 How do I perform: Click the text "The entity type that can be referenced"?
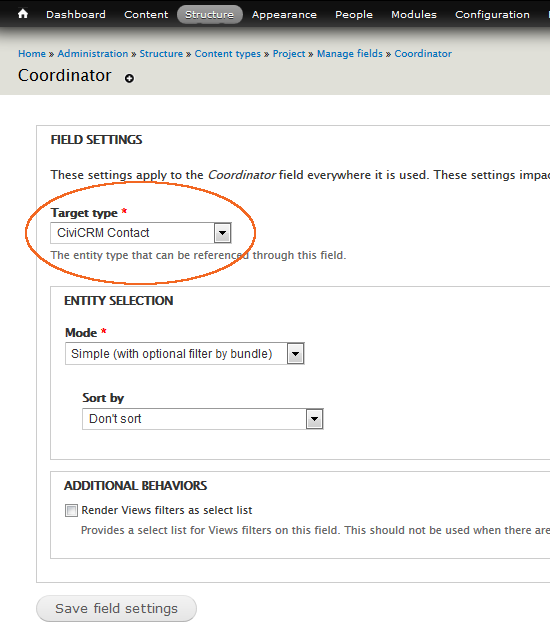click(150, 255)
